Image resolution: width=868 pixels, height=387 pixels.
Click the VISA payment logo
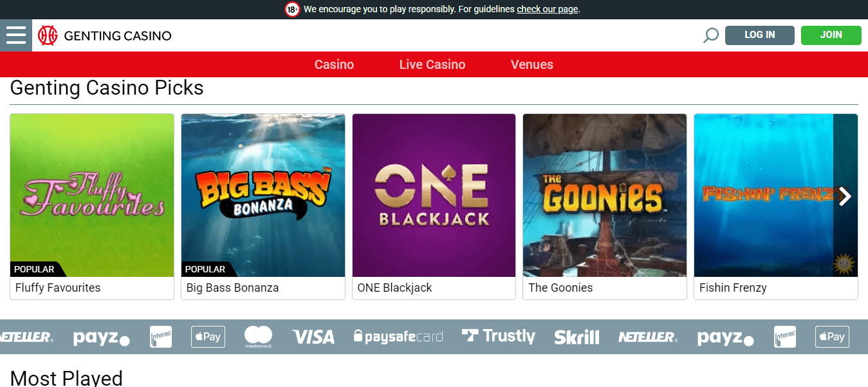click(x=313, y=337)
